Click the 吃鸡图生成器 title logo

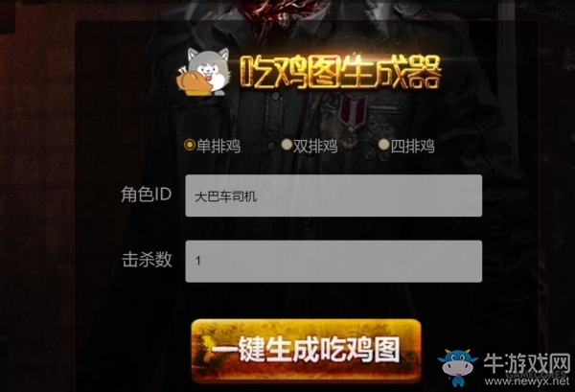(340, 72)
